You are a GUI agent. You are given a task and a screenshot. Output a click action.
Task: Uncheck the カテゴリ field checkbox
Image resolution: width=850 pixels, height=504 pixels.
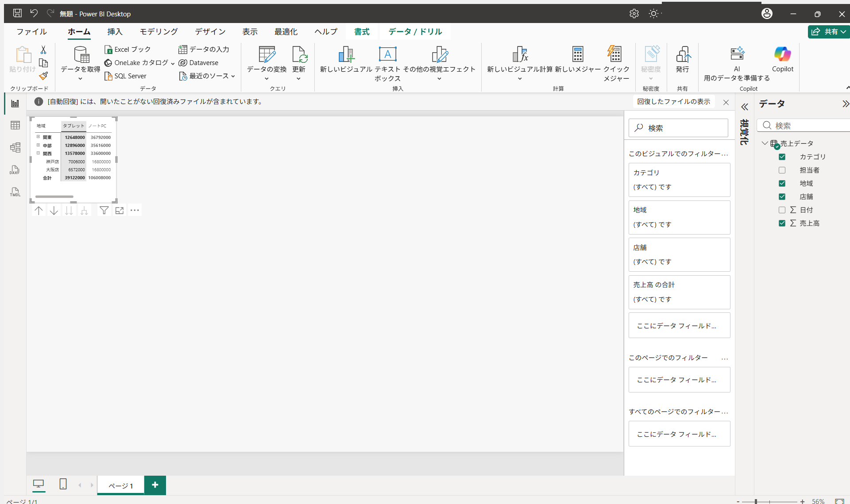[782, 157]
